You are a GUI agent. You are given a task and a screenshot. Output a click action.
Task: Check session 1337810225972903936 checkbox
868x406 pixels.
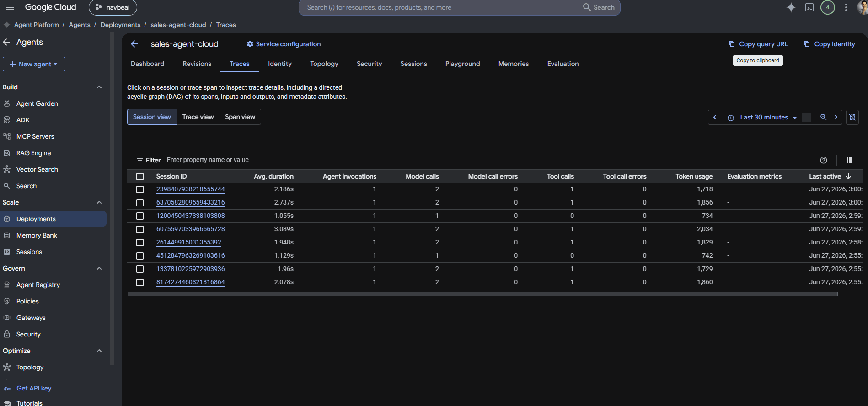click(140, 269)
